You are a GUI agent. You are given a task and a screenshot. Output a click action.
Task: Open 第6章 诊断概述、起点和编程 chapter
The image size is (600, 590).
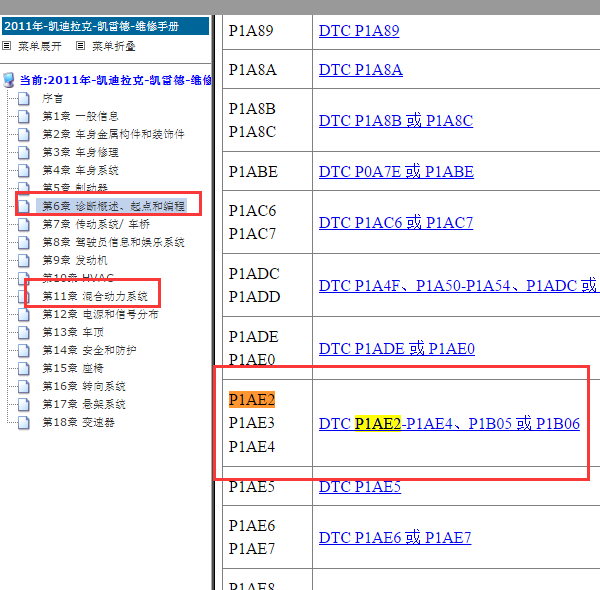pyautogui.click(x=113, y=206)
